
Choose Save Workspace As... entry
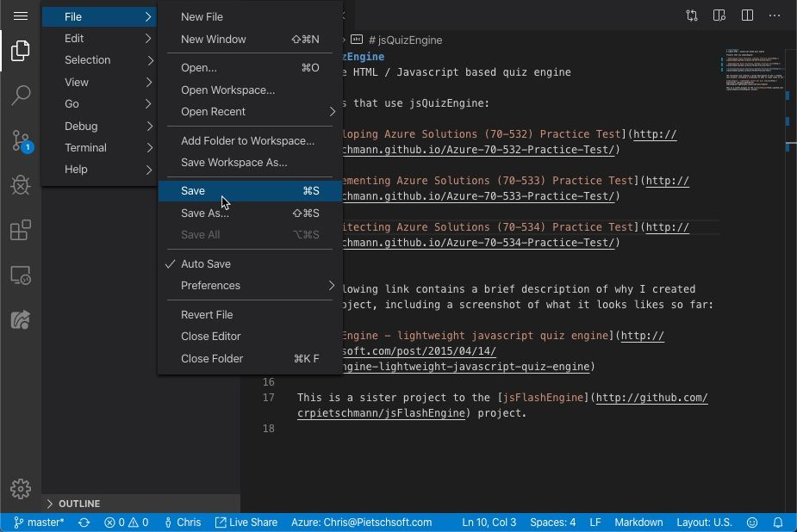pos(250,163)
